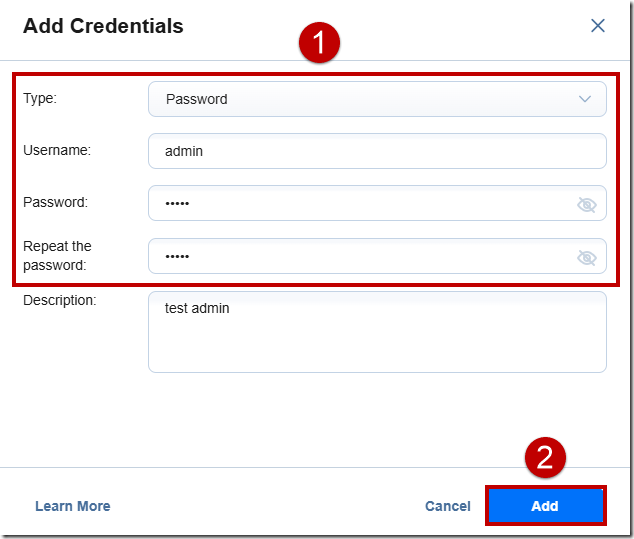This screenshot has width=634, height=539.
Task: Close the Add Credentials dialog
Action: point(598,25)
